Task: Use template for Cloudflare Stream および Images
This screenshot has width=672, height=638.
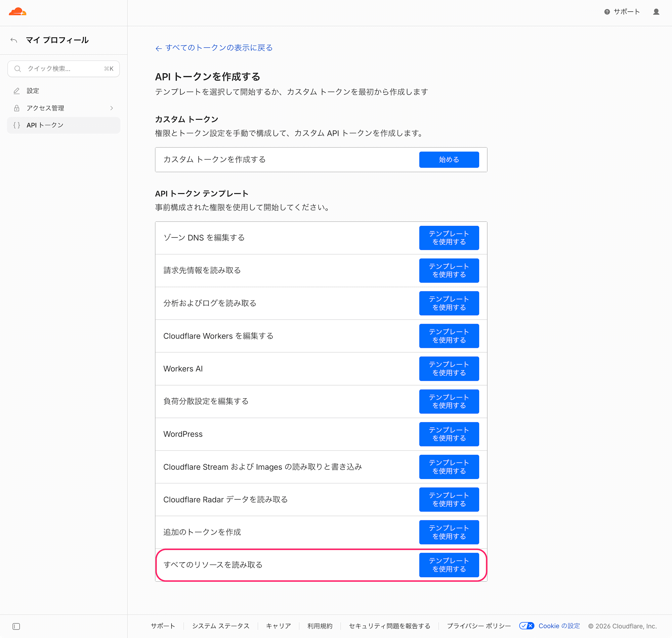Action: [449, 467]
